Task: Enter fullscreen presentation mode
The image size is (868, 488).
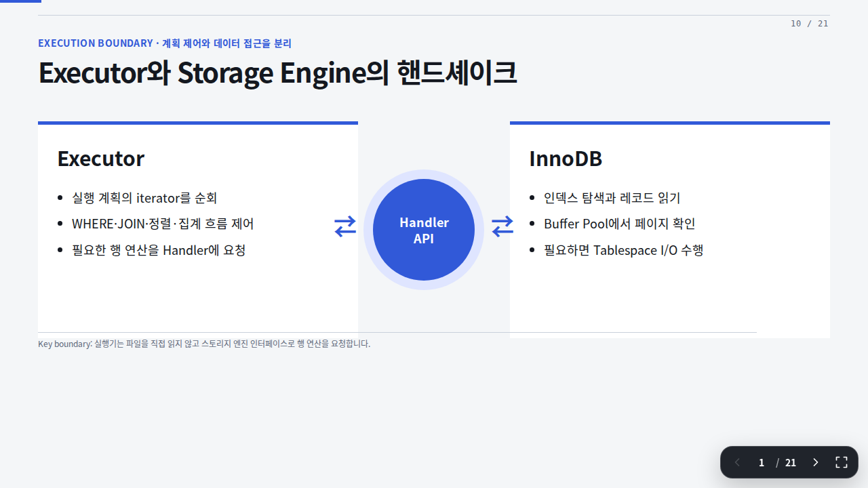Action: (842, 462)
